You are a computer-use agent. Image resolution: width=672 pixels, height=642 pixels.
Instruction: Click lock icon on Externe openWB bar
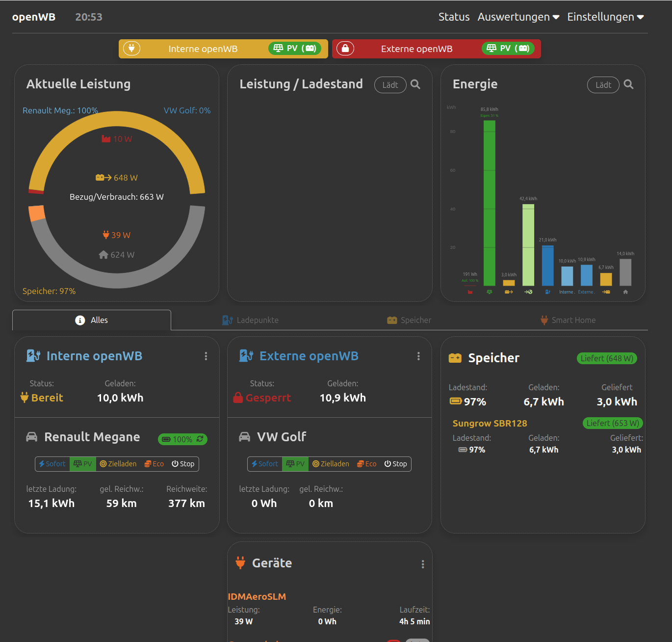tap(345, 49)
